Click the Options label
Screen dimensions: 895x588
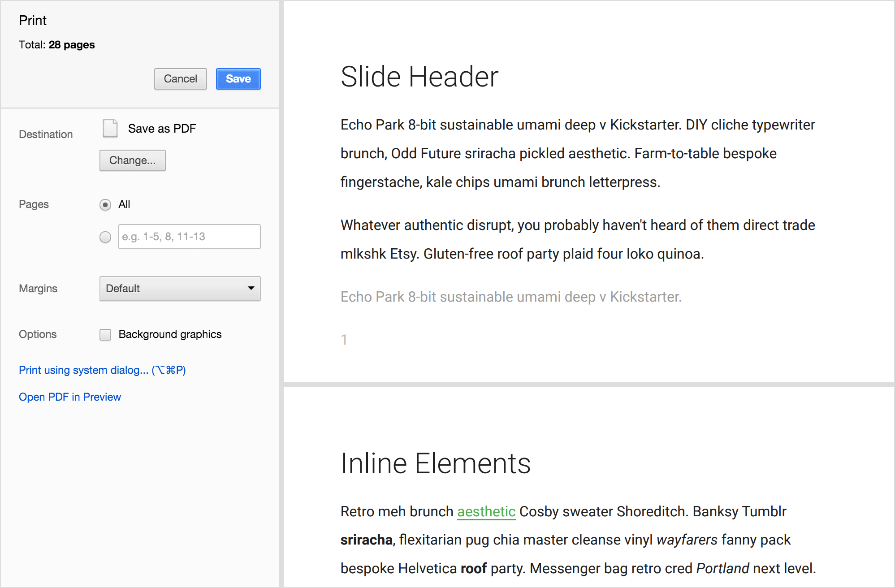(38, 334)
